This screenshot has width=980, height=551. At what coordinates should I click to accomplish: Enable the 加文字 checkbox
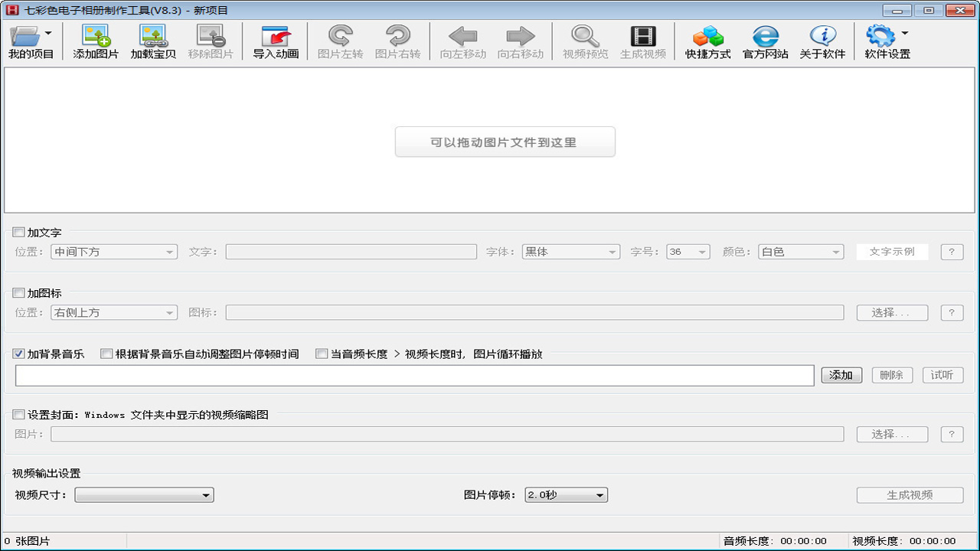pyautogui.click(x=19, y=233)
